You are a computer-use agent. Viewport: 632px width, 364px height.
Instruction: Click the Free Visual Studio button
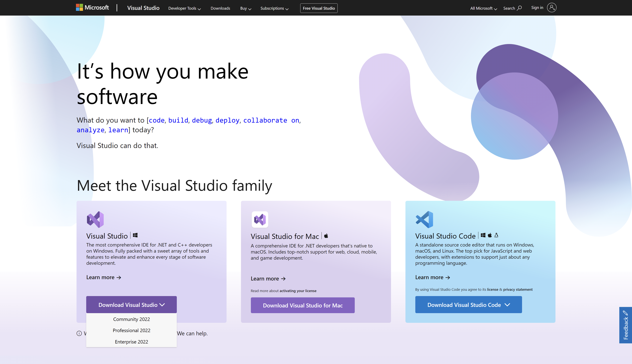coord(319,8)
